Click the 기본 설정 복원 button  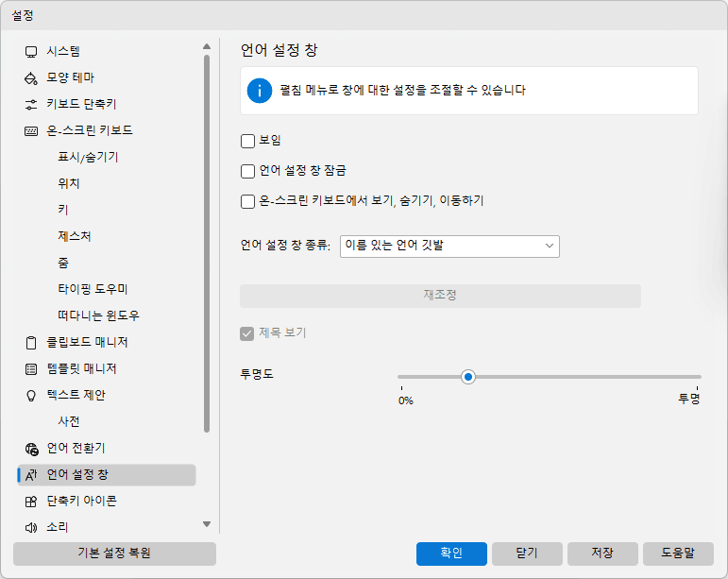pyautogui.click(x=114, y=553)
